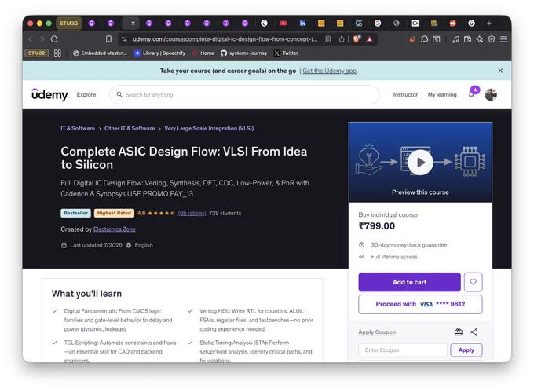Image resolution: width=534 pixels, height=392 pixels.
Task: Click the VPN shield icon in toolbar
Action: tap(492, 39)
